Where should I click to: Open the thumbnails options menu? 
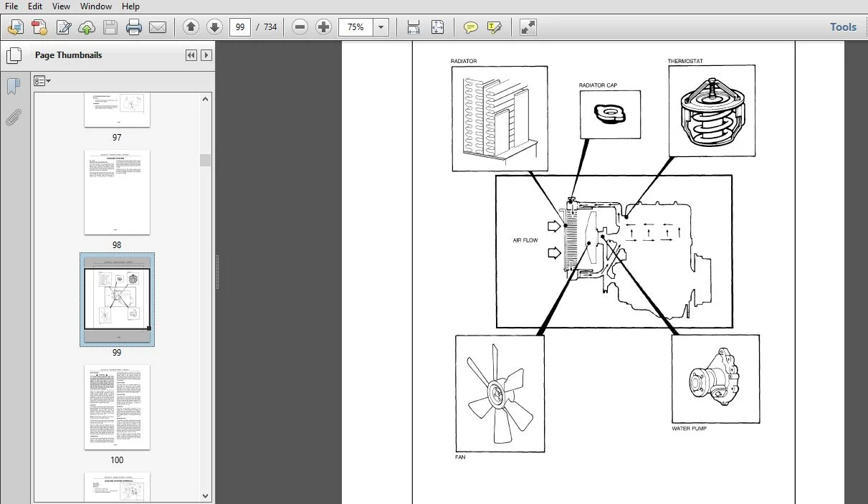coord(42,81)
